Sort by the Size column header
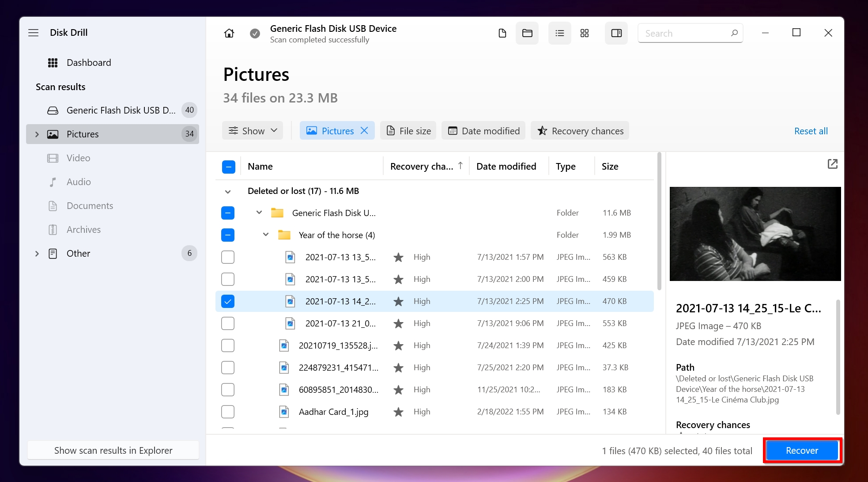868x482 pixels. (x=610, y=167)
